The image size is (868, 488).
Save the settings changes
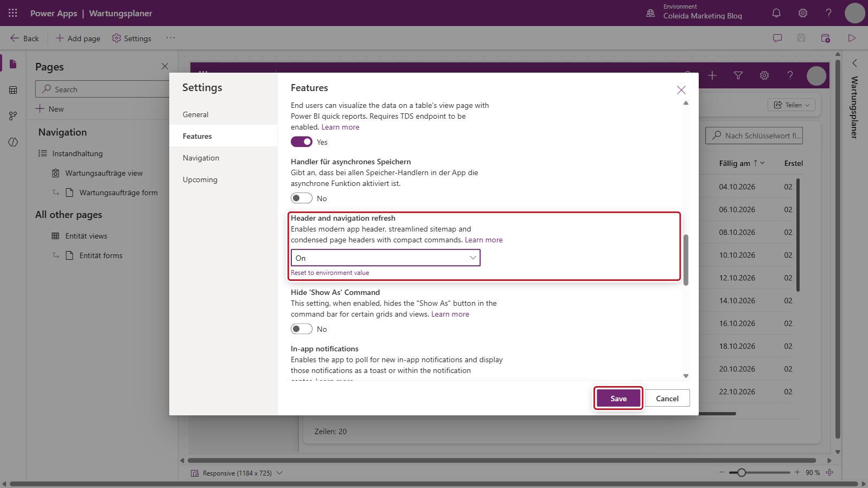[618, 399]
